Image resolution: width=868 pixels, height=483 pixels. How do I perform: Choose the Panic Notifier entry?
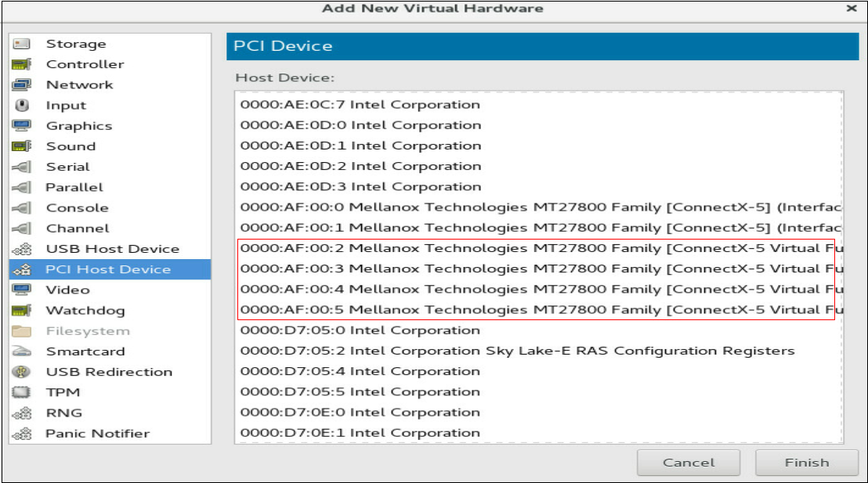[x=110, y=433]
